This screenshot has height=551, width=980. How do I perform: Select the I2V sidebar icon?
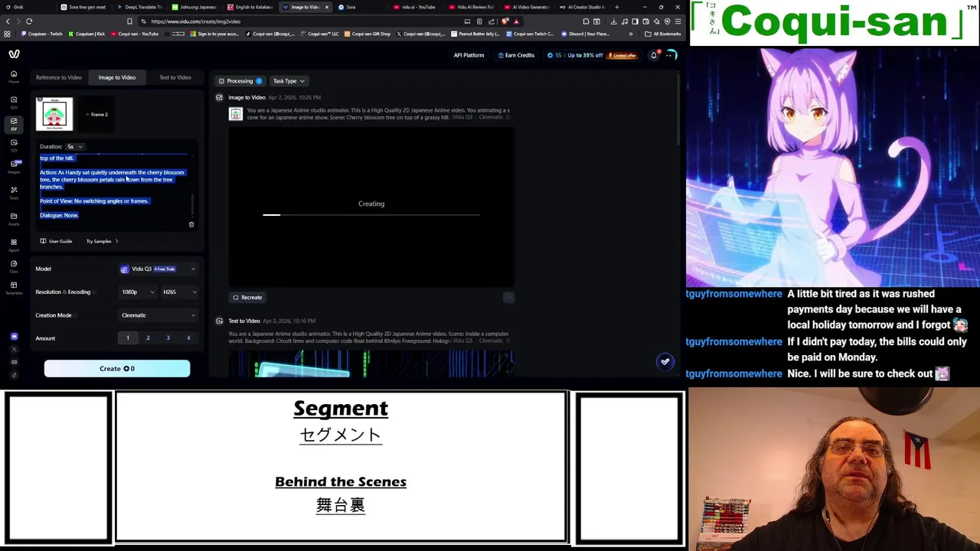tap(14, 124)
